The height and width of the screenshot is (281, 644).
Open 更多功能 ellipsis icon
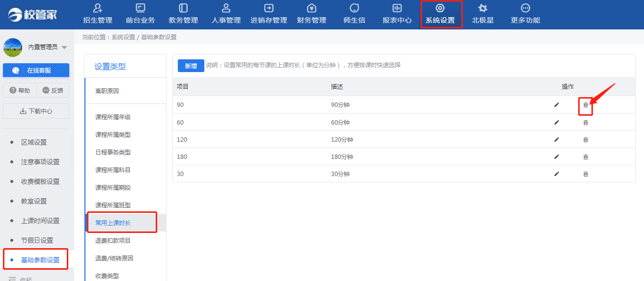(x=526, y=8)
